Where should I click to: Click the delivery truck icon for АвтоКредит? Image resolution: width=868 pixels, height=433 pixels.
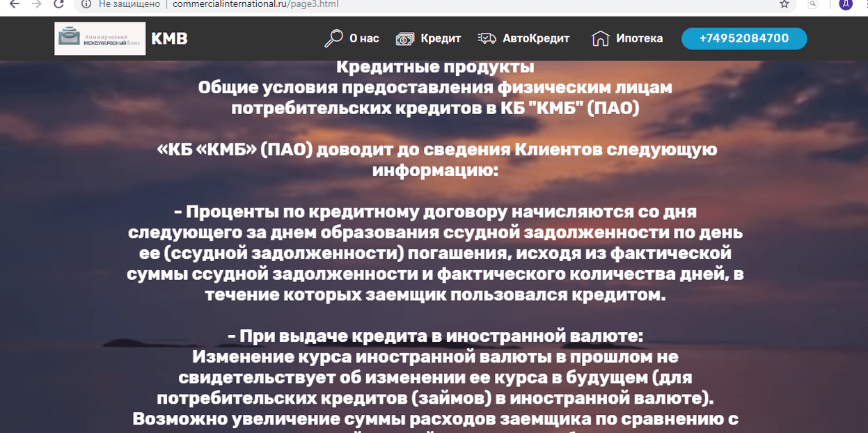click(x=487, y=38)
